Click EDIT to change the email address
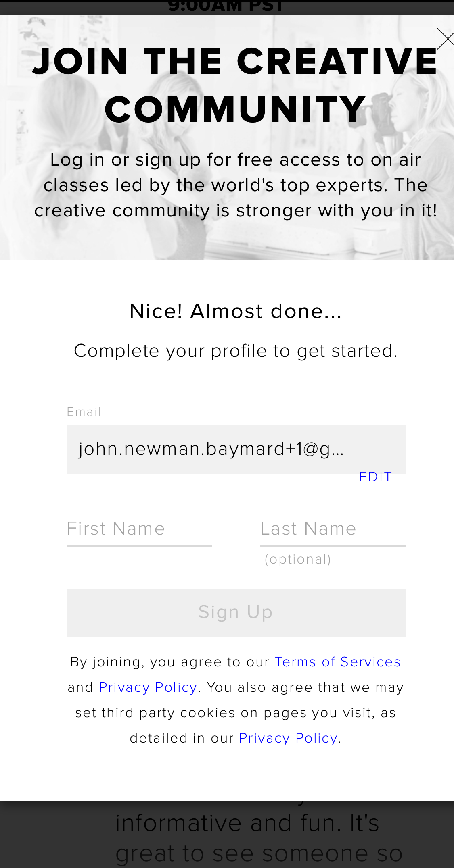Image resolution: width=454 pixels, height=868 pixels. pos(375,477)
